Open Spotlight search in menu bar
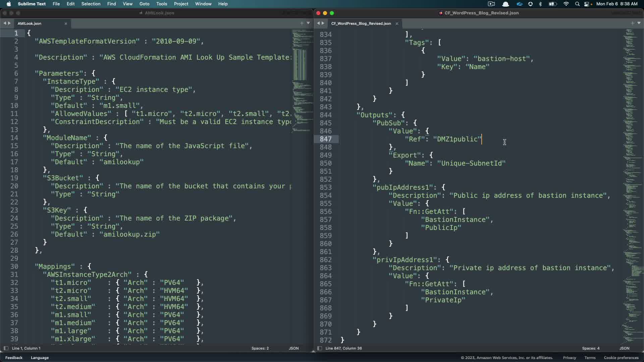644x362 pixels. tap(577, 4)
